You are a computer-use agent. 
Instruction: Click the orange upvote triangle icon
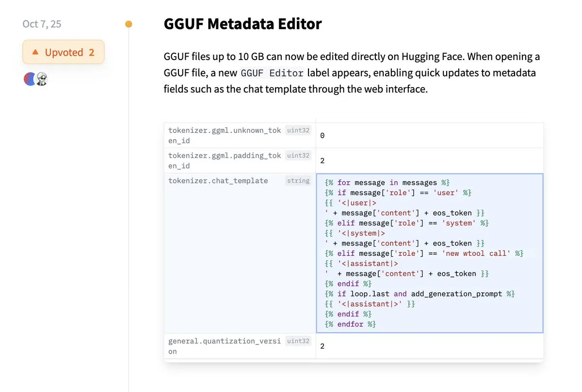point(36,52)
